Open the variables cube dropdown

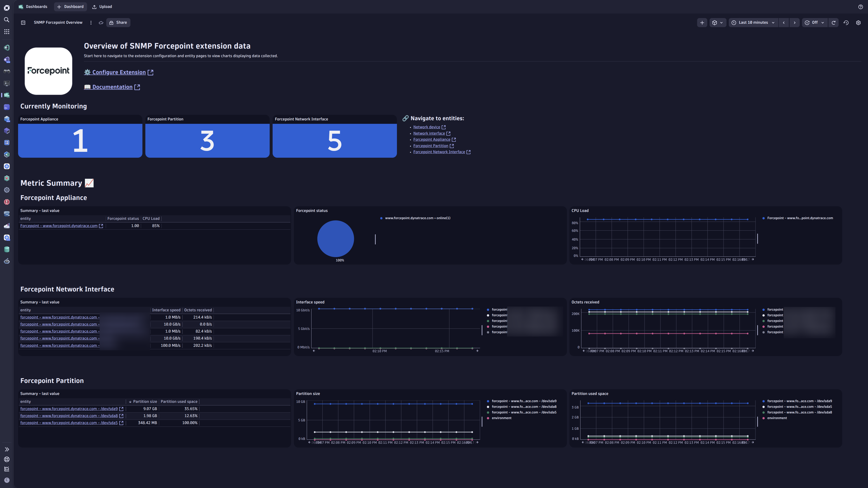718,23
